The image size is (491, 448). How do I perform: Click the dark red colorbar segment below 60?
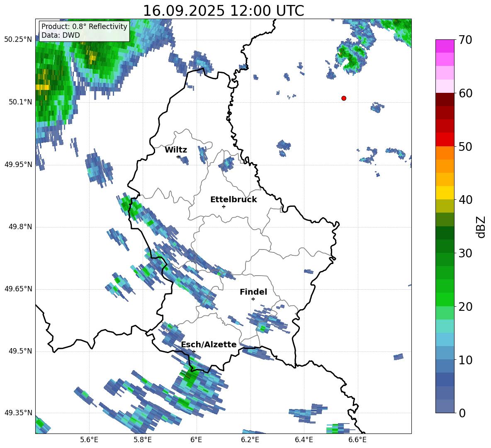click(445, 99)
